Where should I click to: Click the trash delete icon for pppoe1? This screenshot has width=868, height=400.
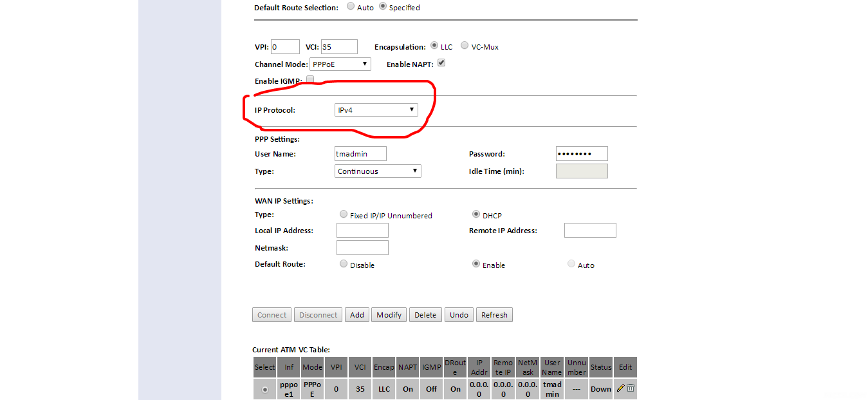(x=631, y=388)
